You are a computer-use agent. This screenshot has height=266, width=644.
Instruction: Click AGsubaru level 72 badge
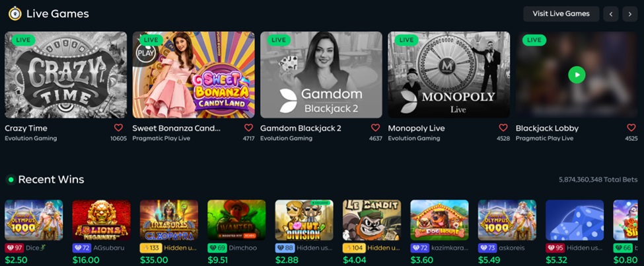(82, 248)
